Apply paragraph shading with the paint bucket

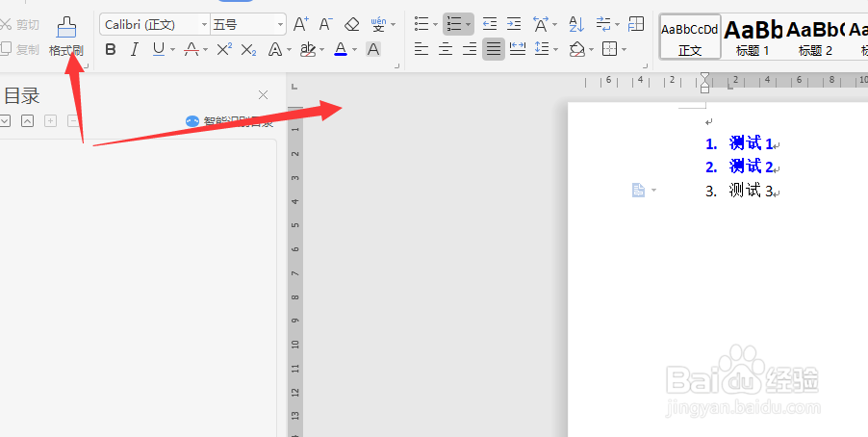577,49
